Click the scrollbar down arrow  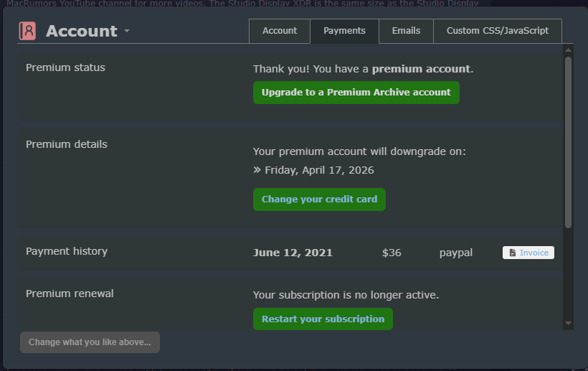tap(569, 324)
